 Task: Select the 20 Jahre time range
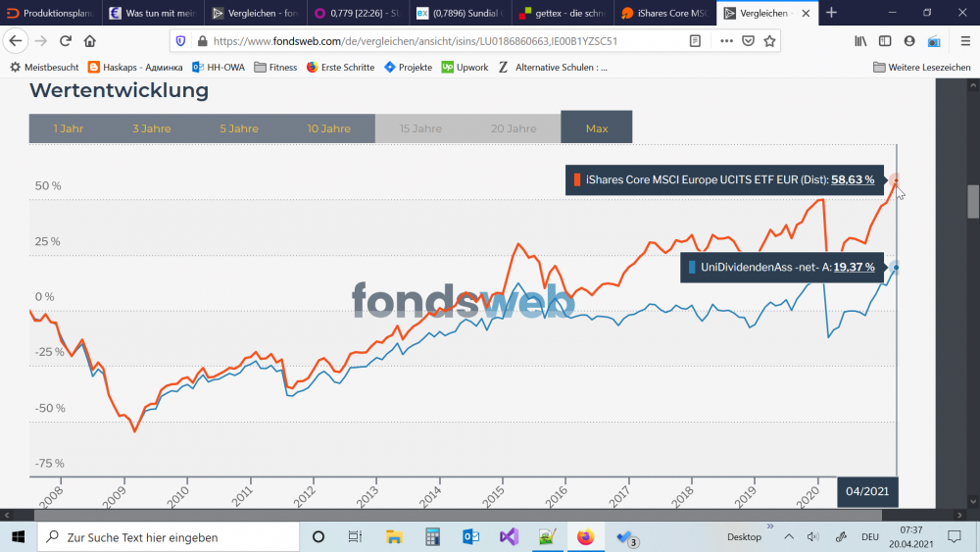click(514, 128)
